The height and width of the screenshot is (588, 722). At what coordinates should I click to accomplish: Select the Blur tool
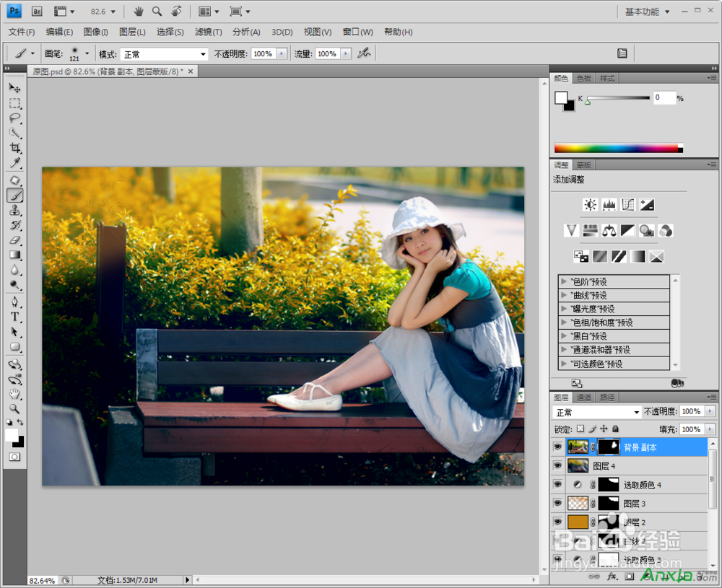coord(14,270)
